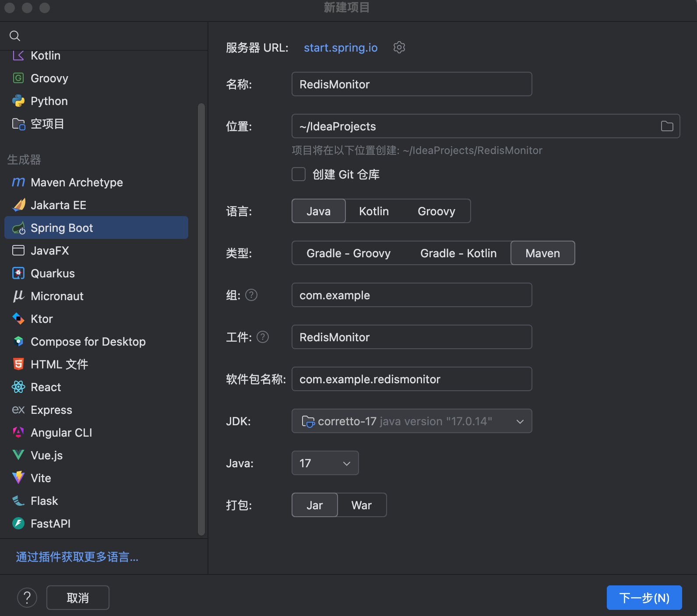Click the Compose for Desktop icon
This screenshot has height=616, width=697.
click(x=18, y=342)
